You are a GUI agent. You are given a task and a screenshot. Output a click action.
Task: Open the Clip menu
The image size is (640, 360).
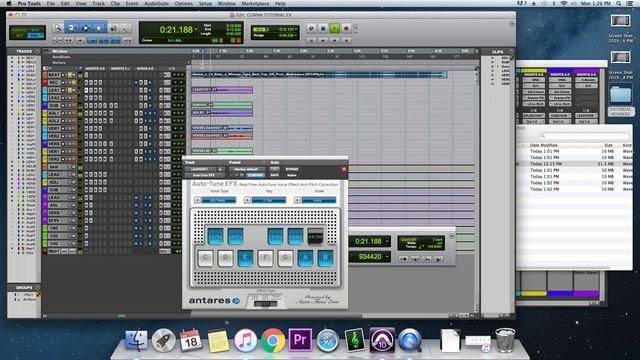pos(115,3)
